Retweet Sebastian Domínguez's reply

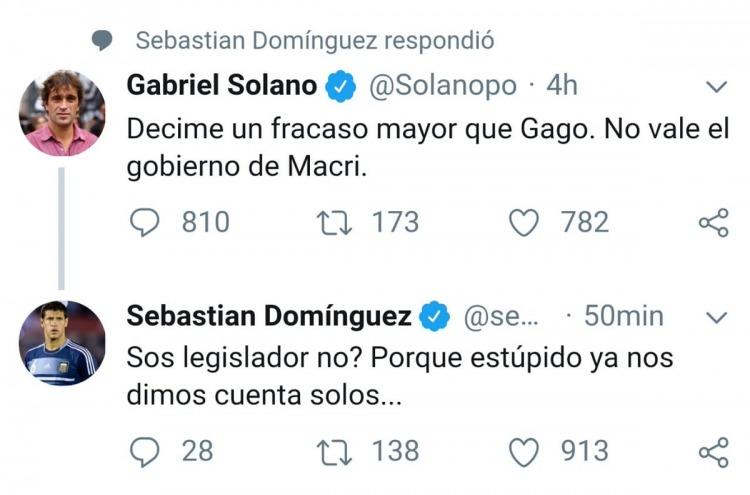[334, 452]
